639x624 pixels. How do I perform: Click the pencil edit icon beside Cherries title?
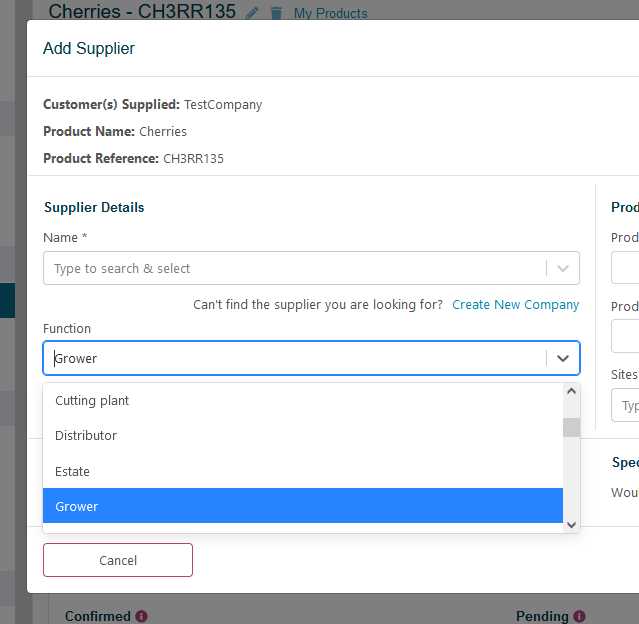click(x=252, y=13)
